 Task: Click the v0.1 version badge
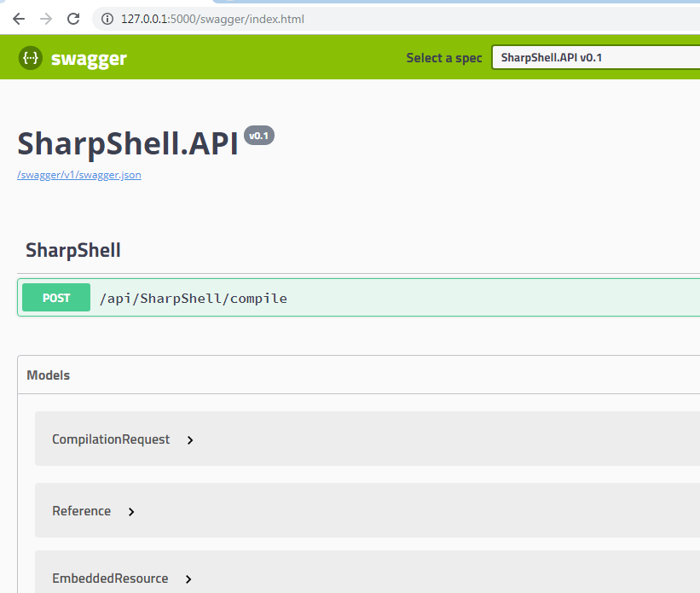tap(259, 136)
